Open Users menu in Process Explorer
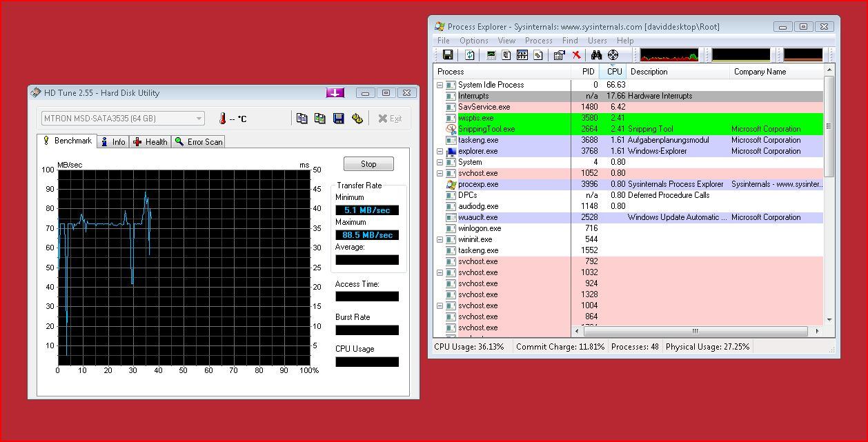This screenshot has height=442, width=868. tap(598, 41)
